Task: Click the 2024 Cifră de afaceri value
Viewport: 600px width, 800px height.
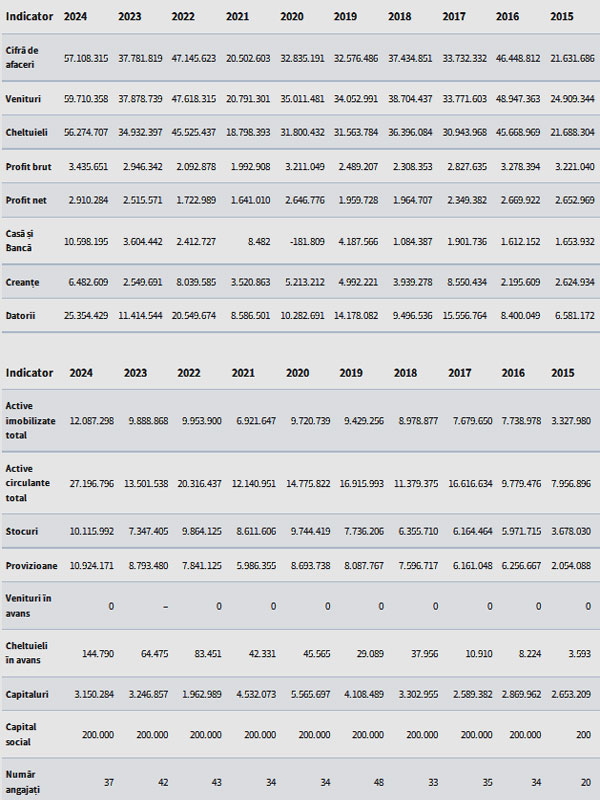Action: point(86,58)
